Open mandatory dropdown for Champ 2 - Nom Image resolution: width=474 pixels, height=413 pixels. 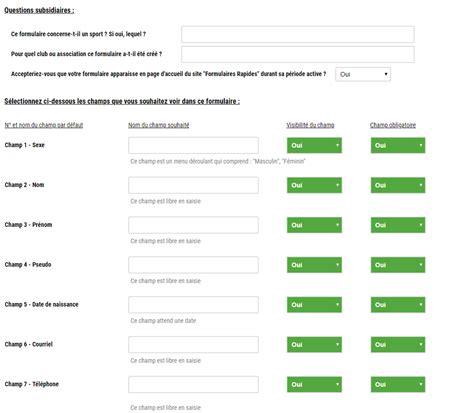398,185
